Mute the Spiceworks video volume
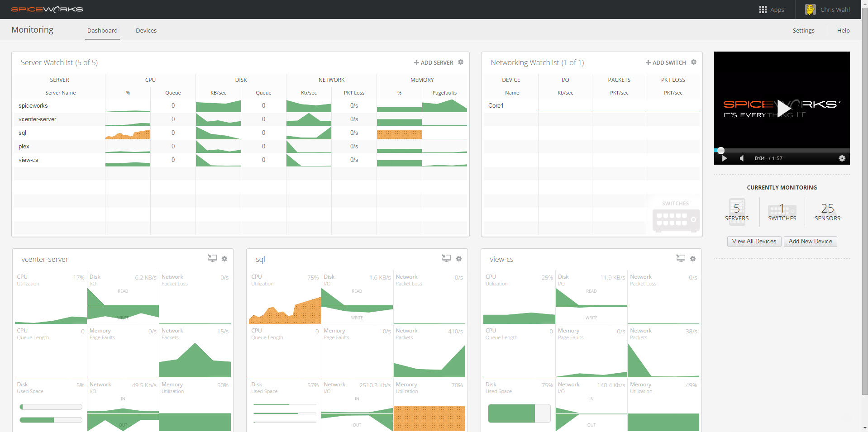868x432 pixels. (x=741, y=158)
